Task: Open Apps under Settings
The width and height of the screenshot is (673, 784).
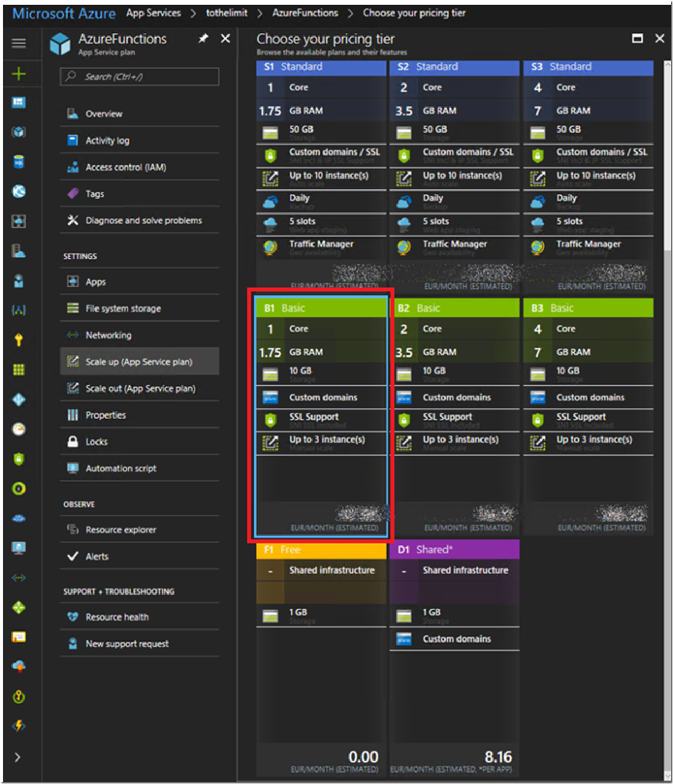Action: [x=139, y=282]
